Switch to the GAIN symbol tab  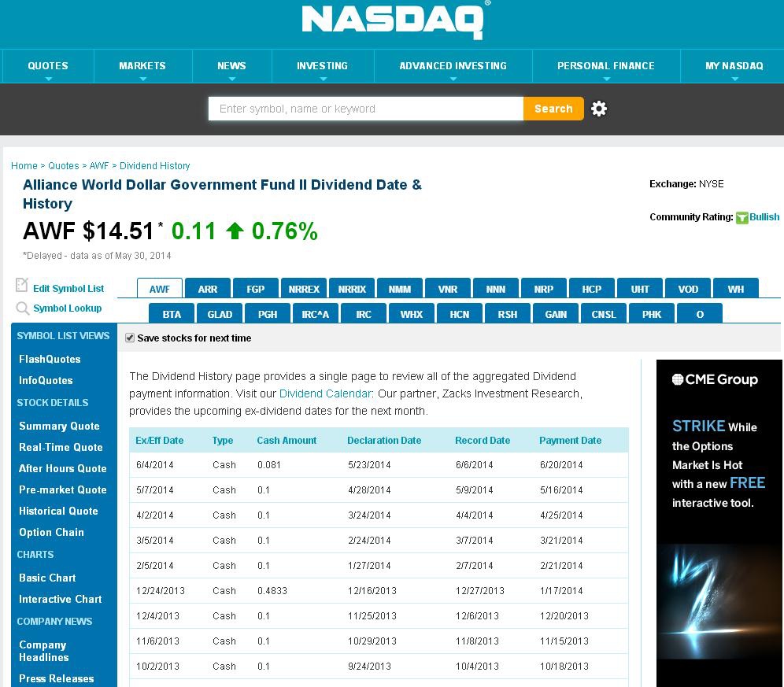(x=556, y=314)
